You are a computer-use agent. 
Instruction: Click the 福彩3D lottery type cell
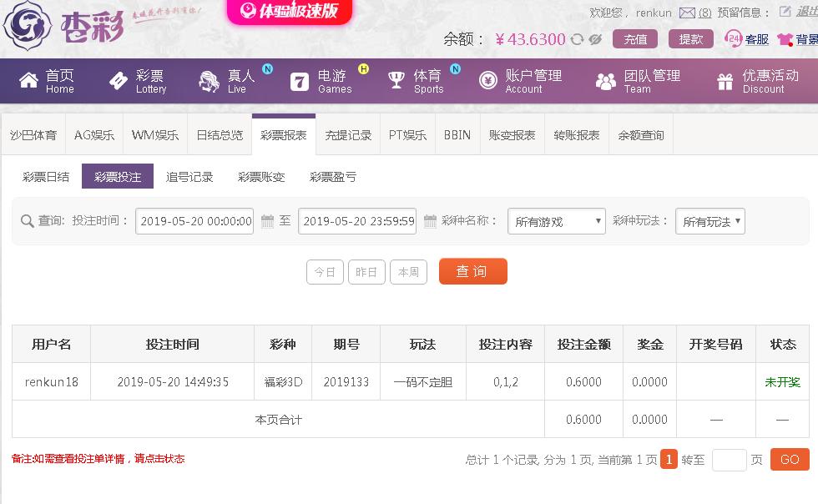(x=283, y=382)
